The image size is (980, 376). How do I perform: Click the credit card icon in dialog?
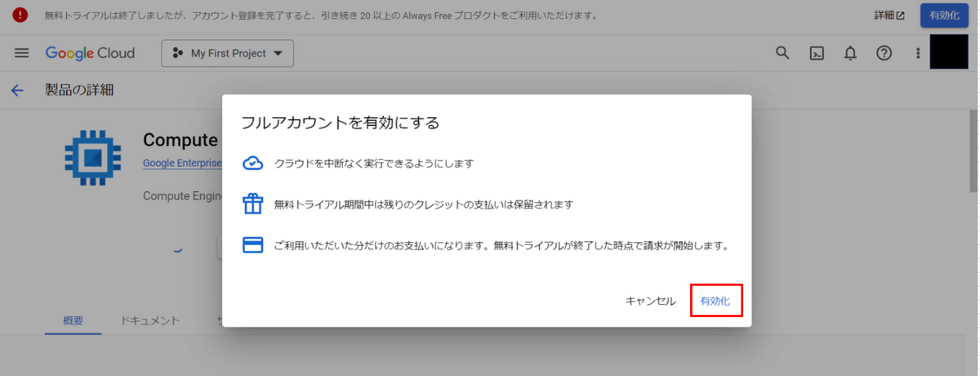pyautogui.click(x=253, y=245)
